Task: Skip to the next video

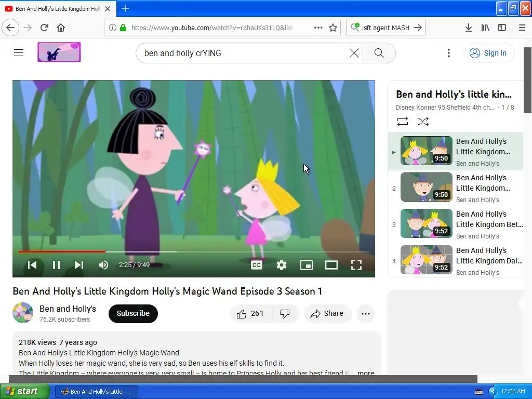Action: click(79, 264)
